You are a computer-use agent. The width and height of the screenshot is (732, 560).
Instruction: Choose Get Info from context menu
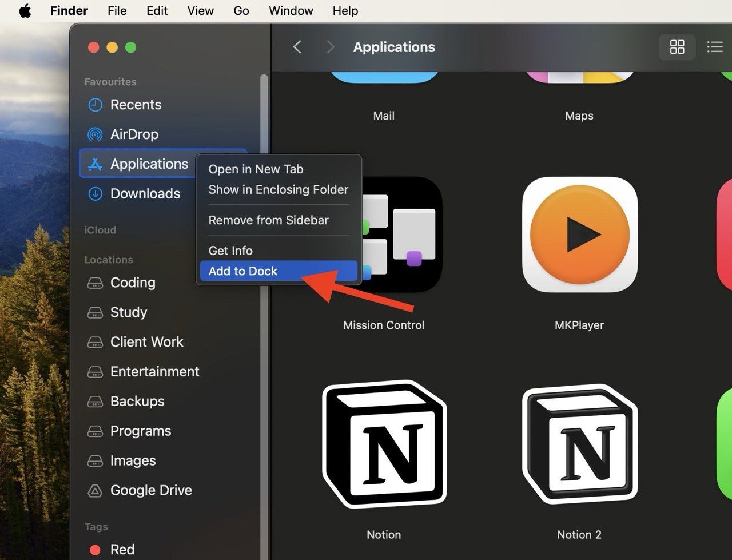279,251
